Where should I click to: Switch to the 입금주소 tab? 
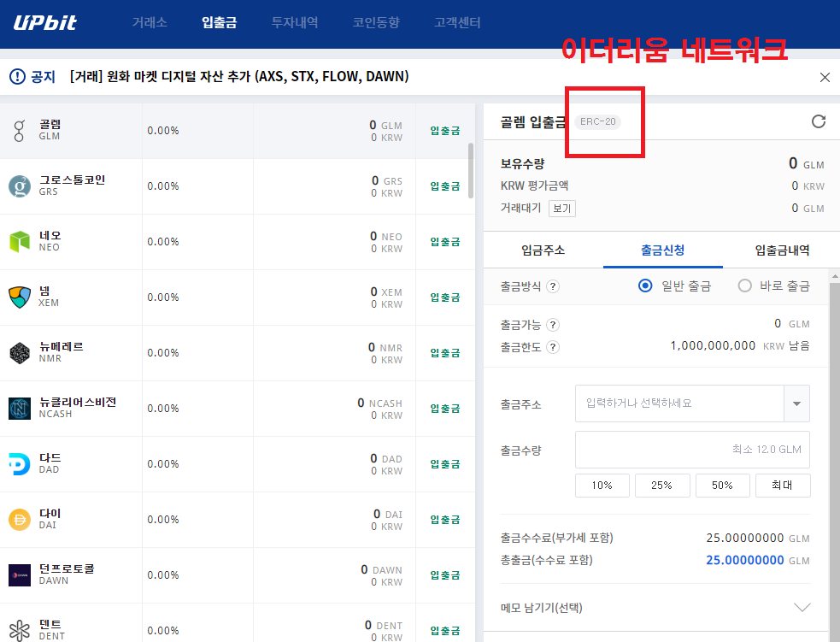(x=543, y=250)
